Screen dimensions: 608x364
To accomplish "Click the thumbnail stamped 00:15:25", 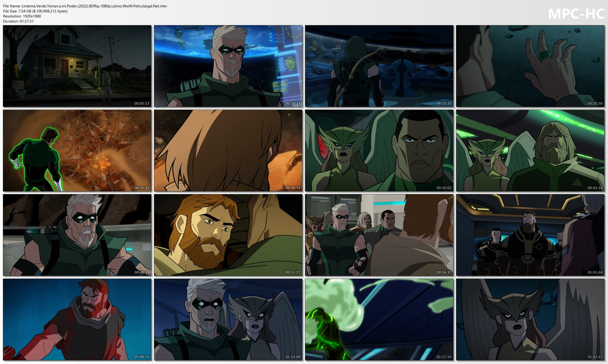I will click(x=379, y=66).
